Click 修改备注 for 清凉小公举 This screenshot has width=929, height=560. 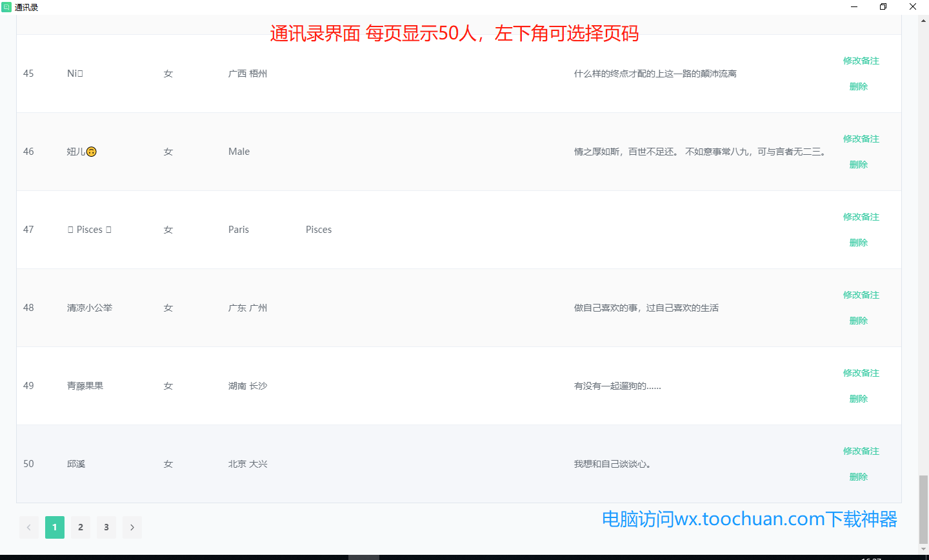click(x=861, y=295)
